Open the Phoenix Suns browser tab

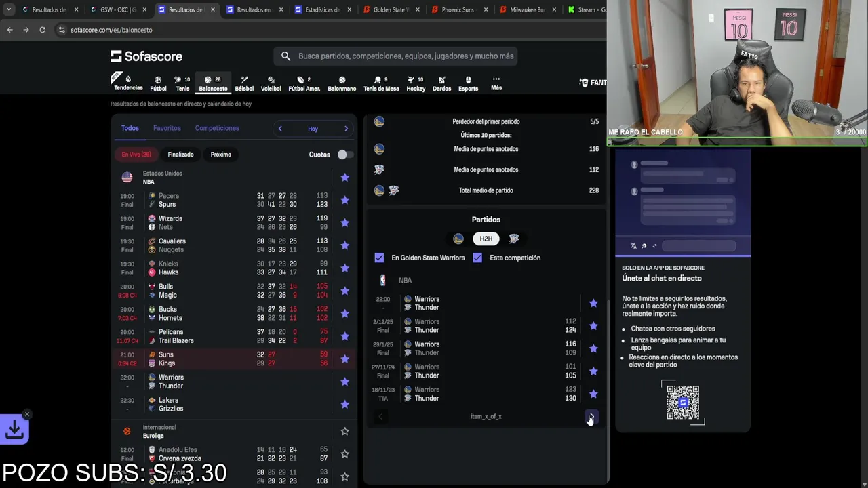458,9
